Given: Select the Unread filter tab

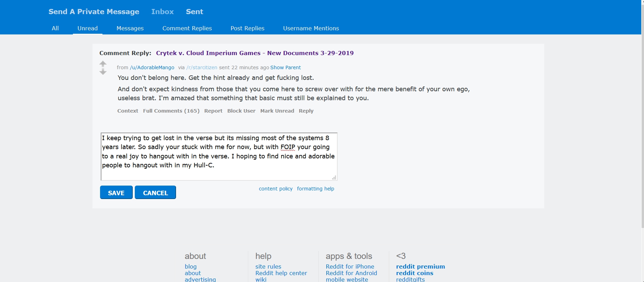Looking at the screenshot, I should point(88,28).
